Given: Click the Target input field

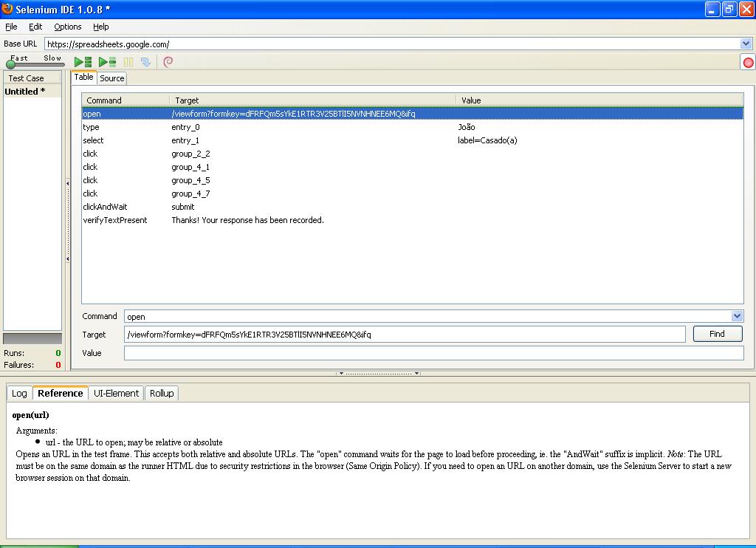Looking at the screenshot, I should click(405, 335).
